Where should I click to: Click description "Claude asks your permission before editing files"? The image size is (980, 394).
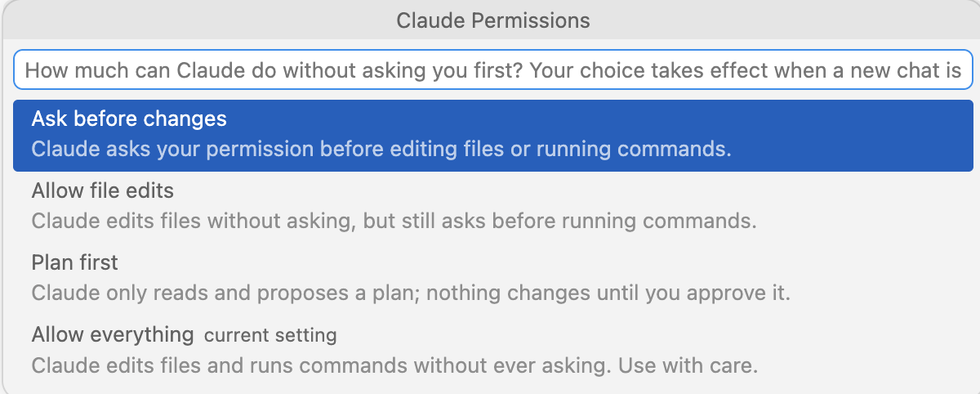pos(381,150)
